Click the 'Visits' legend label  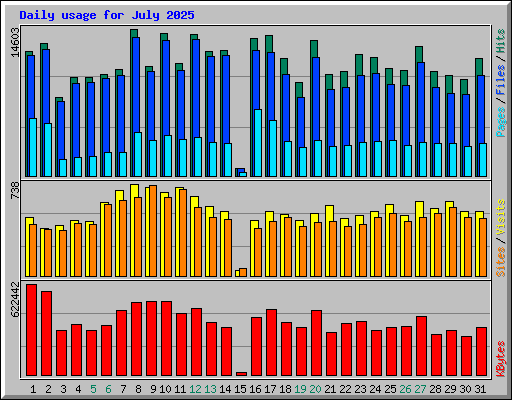501,217
